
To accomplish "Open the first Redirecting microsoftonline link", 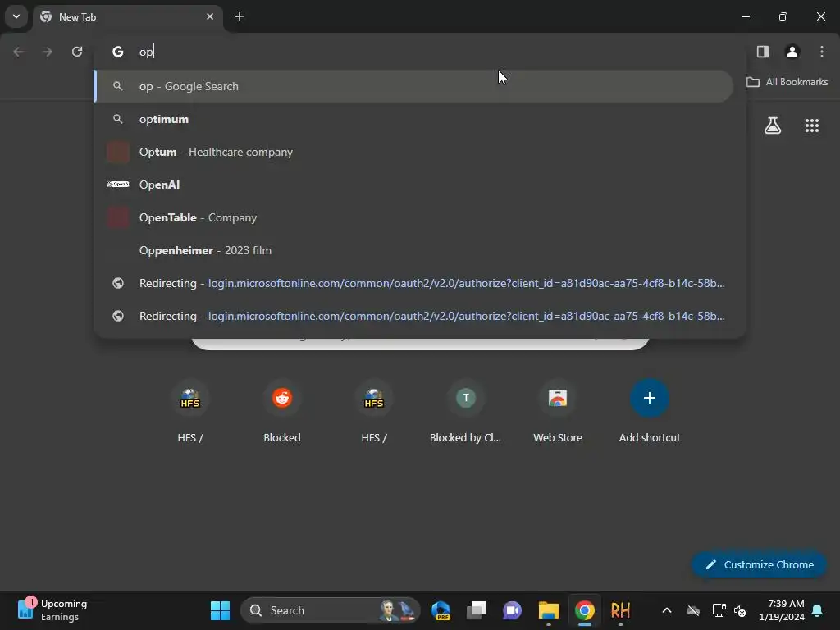I will tap(413, 283).
